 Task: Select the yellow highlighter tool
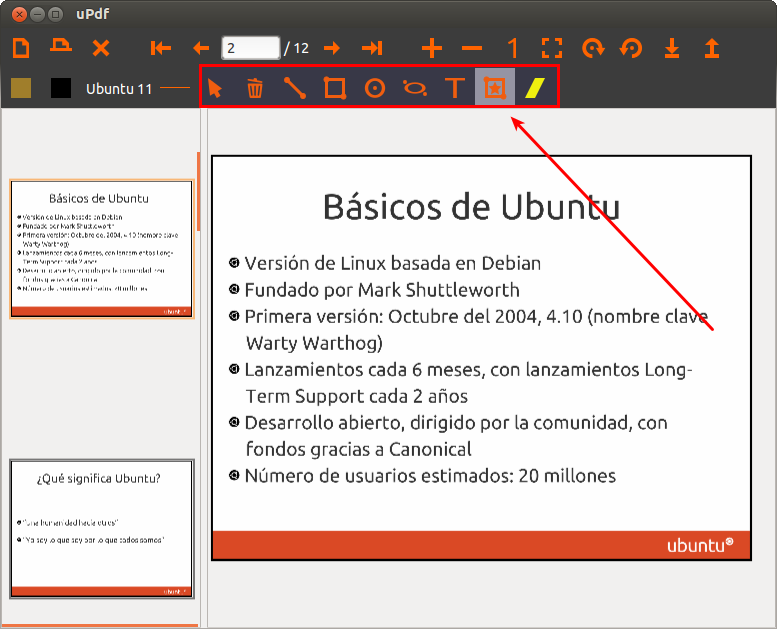535,88
